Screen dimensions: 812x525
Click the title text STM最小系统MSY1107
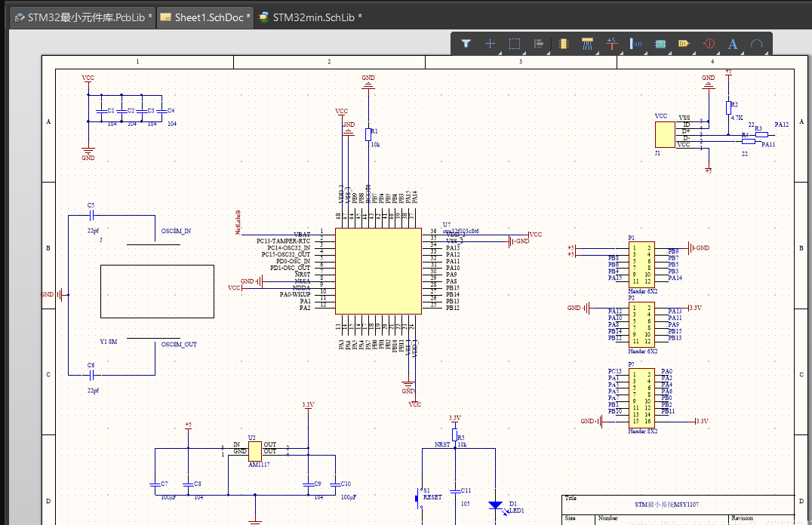click(x=666, y=505)
